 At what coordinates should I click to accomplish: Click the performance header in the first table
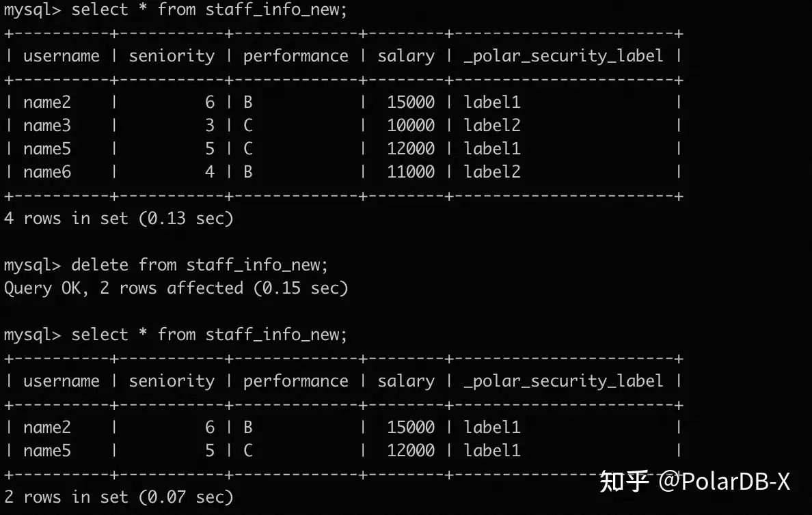tap(296, 56)
